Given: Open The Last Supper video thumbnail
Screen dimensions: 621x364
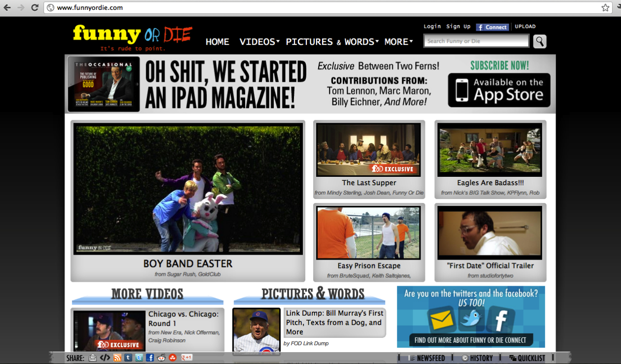Looking at the screenshot, I should click(368, 150).
